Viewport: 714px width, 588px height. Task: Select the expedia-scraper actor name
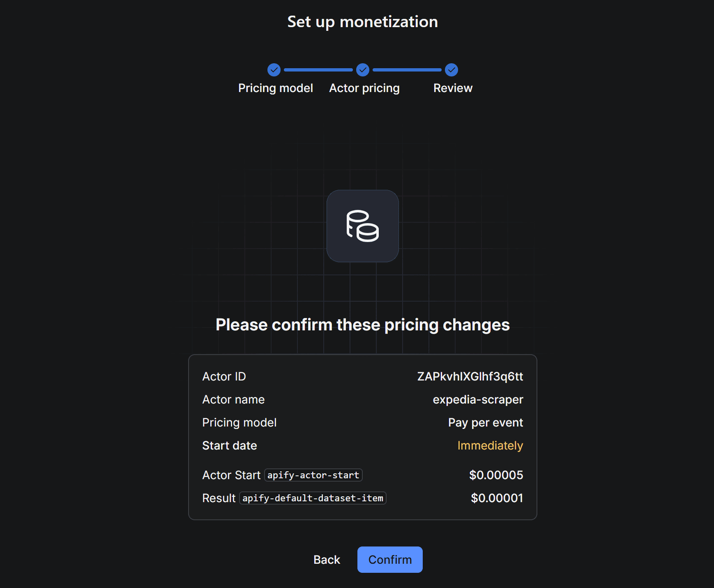(x=478, y=399)
